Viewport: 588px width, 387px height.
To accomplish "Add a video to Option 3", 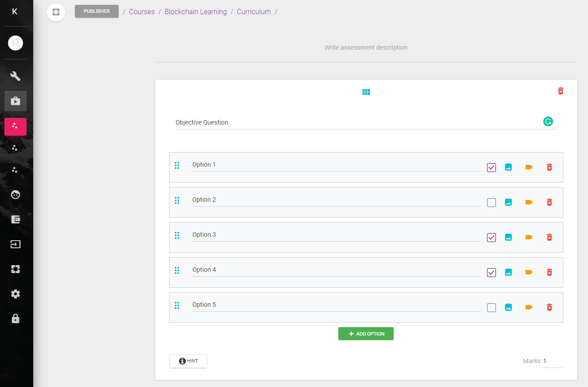I will [x=529, y=237].
